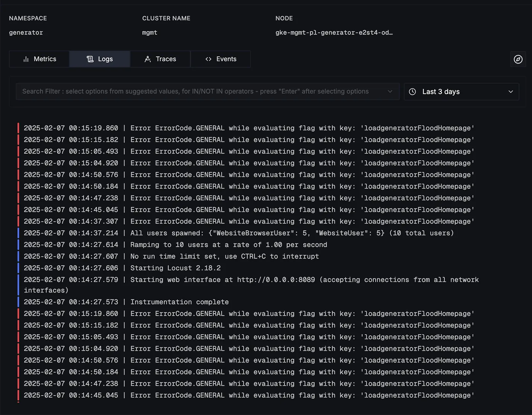Click the scroll icon inside the Logs tab
The height and width of the screenshot is (415, 532).
[x=90, y=59]
